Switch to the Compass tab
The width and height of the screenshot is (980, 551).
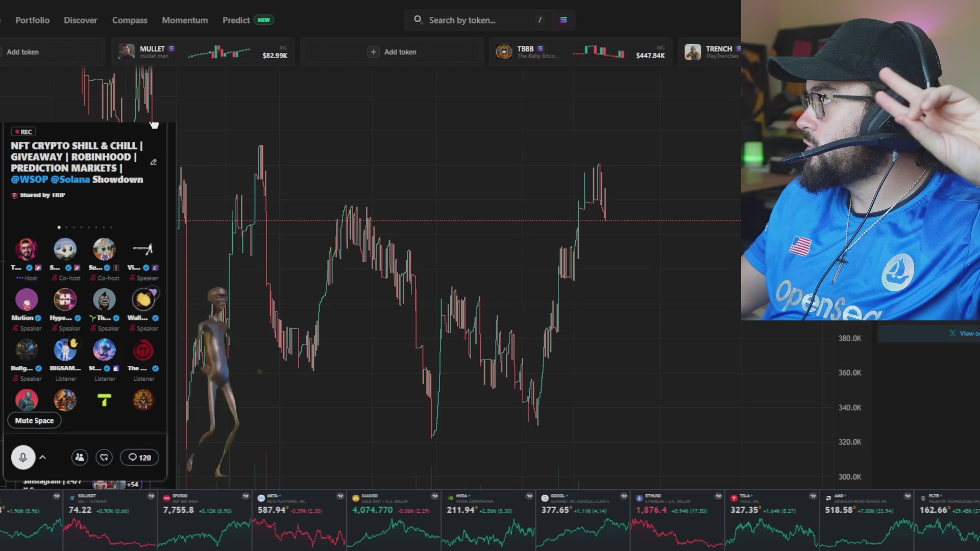(130, 20)
